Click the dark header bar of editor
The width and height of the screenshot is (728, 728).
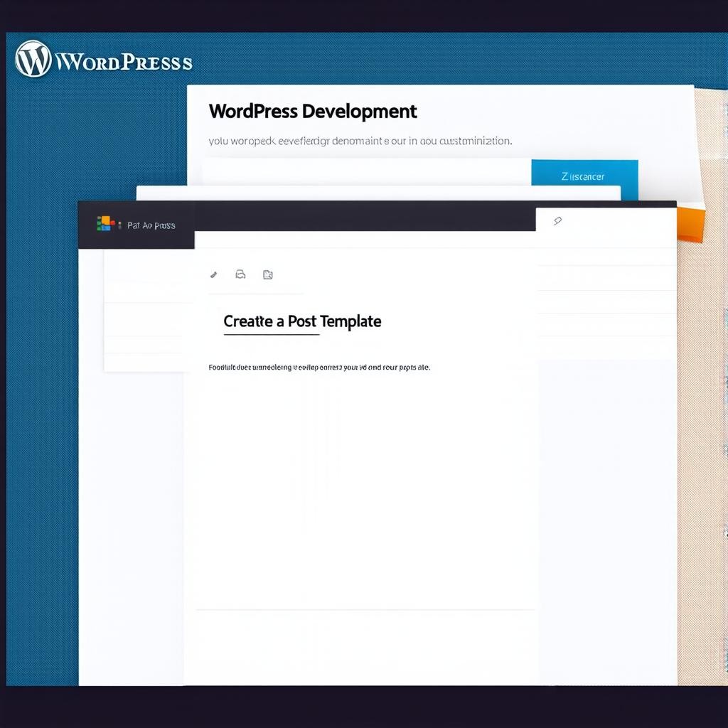pos(364,216)
